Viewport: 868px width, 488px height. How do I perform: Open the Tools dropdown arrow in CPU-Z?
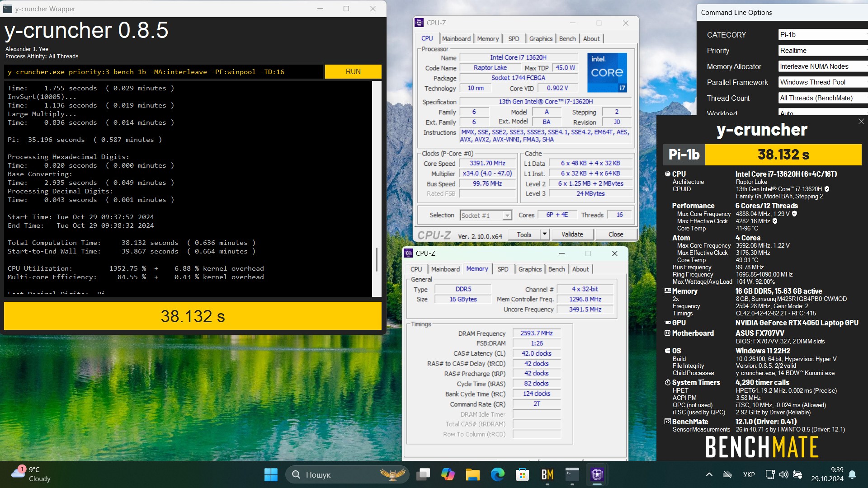click(545, 235)
